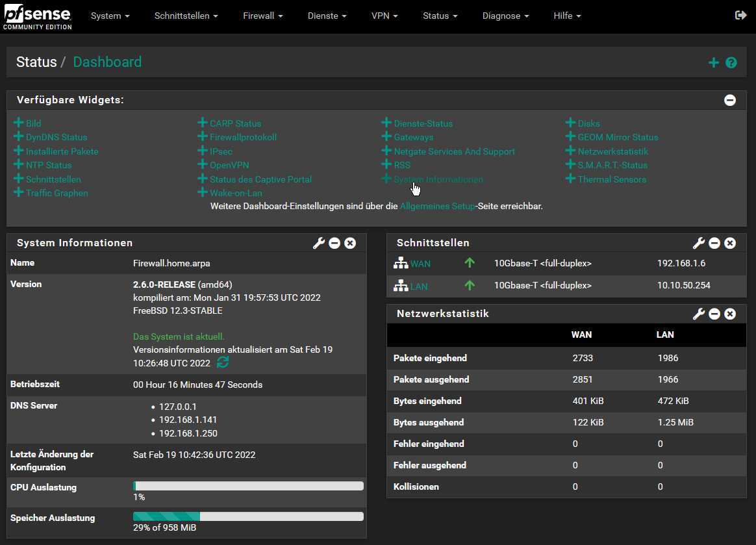Click the help question mark icon
This screenshot has width=756, height=545.
click(x=731, y=63)
